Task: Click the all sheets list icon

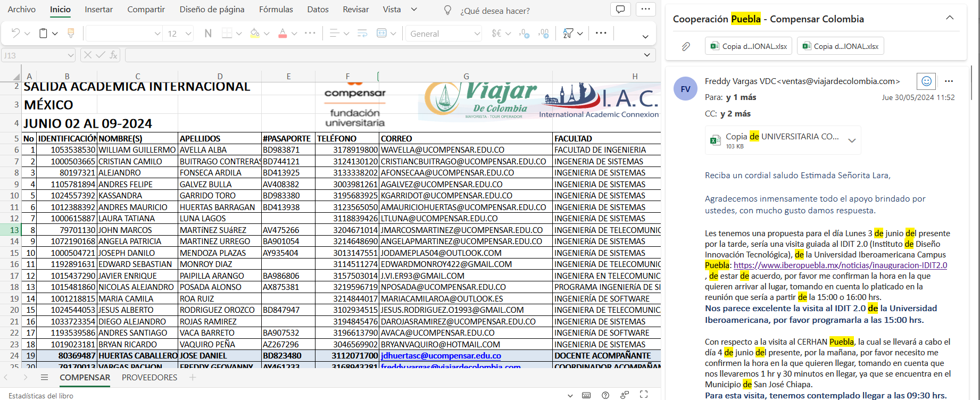Action: [44, 378]
